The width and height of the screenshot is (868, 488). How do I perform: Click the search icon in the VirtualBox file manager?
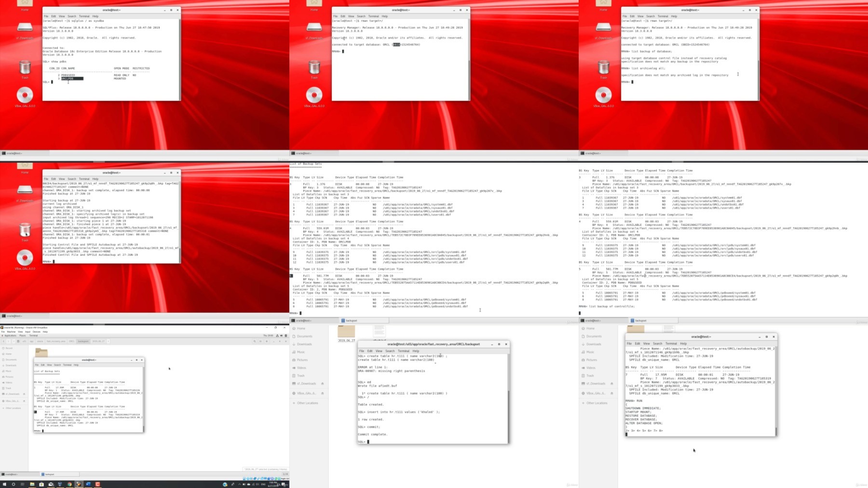pyautogui.click(x=255, y=341)
